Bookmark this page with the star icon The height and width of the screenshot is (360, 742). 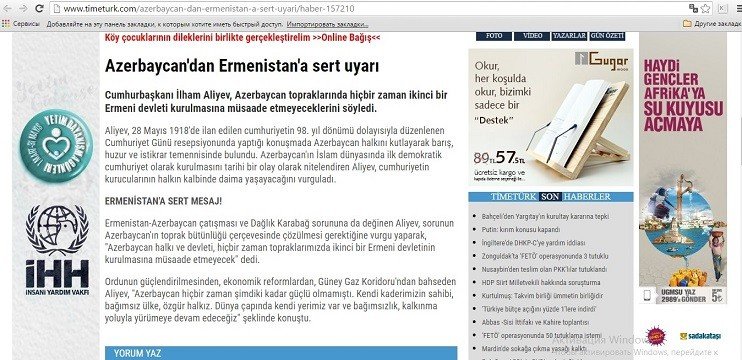(x=706, y=8)
